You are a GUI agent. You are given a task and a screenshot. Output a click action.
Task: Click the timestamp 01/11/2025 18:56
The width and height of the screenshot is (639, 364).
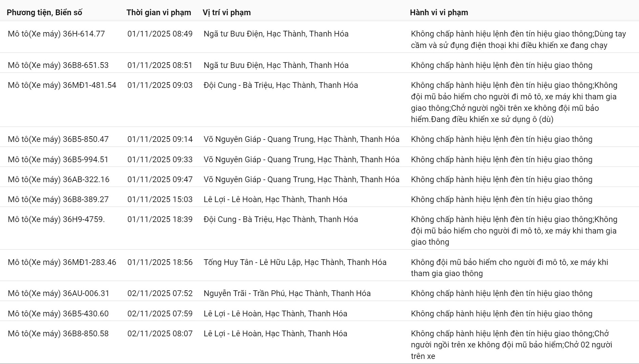[160, 262]
